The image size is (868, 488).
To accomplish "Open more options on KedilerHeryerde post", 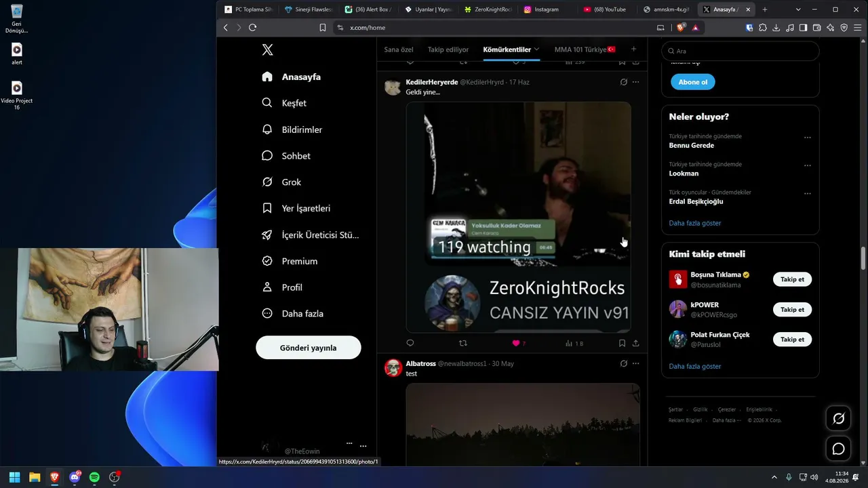I will point(635,82).
